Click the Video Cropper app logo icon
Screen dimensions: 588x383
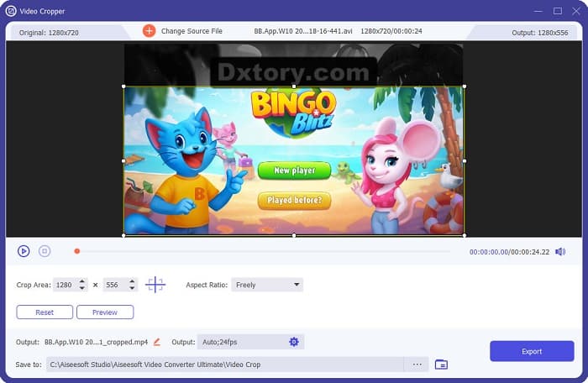tap(11, 11)
